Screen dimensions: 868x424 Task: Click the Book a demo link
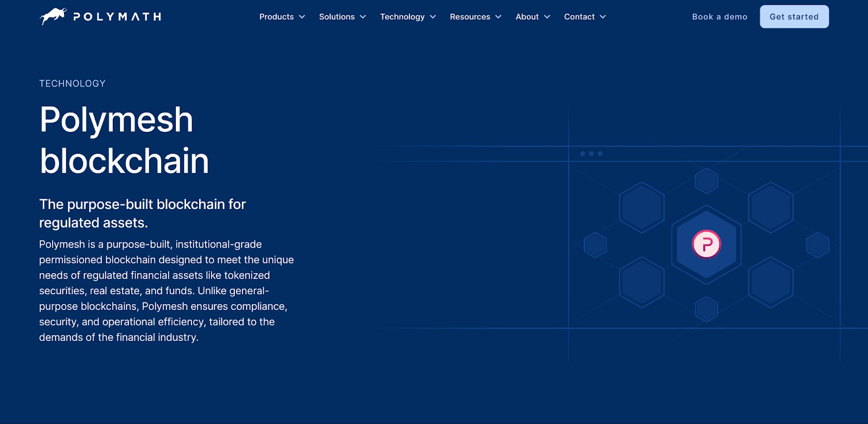tap(720, 17)
